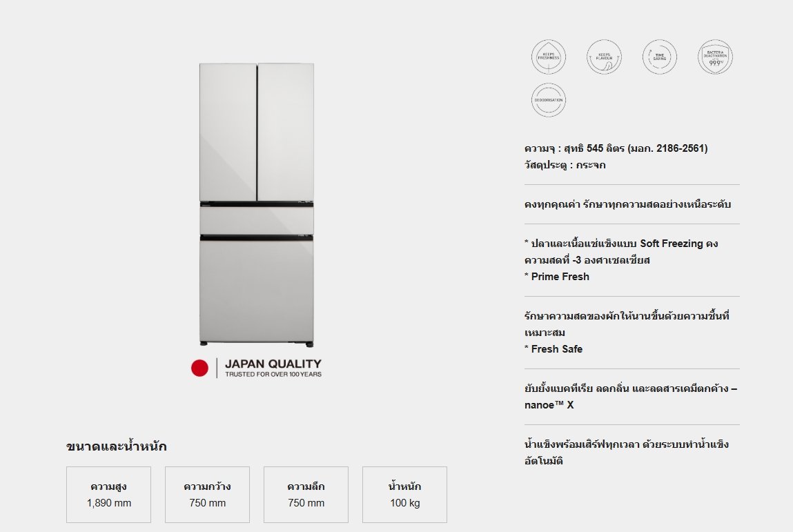Select the depth 750 mm box
Viewport: 793px width, 532px height.
[x=306, y=495]
